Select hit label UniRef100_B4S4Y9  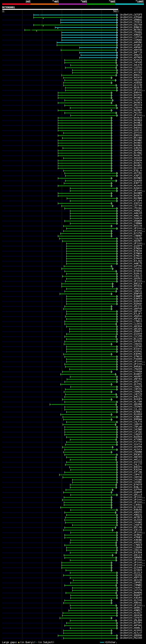pos(131,77)
